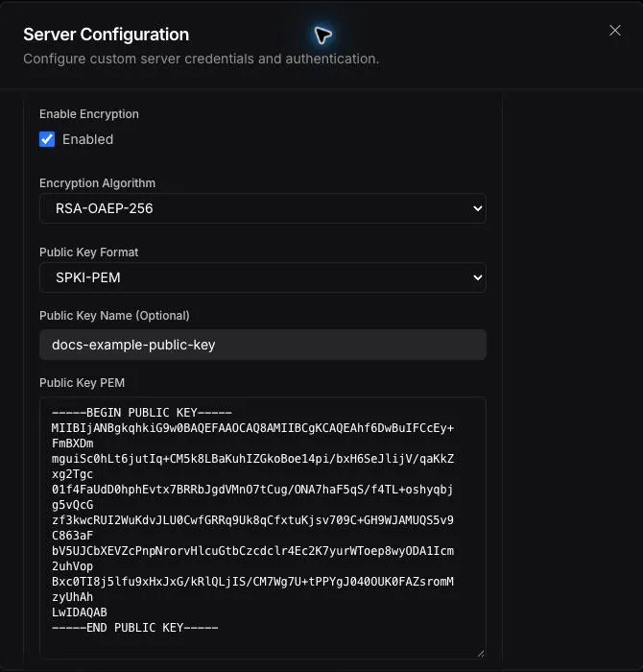Open the Encryption Algorithm dropdown
Screen dimensions: 643x672
263,208
